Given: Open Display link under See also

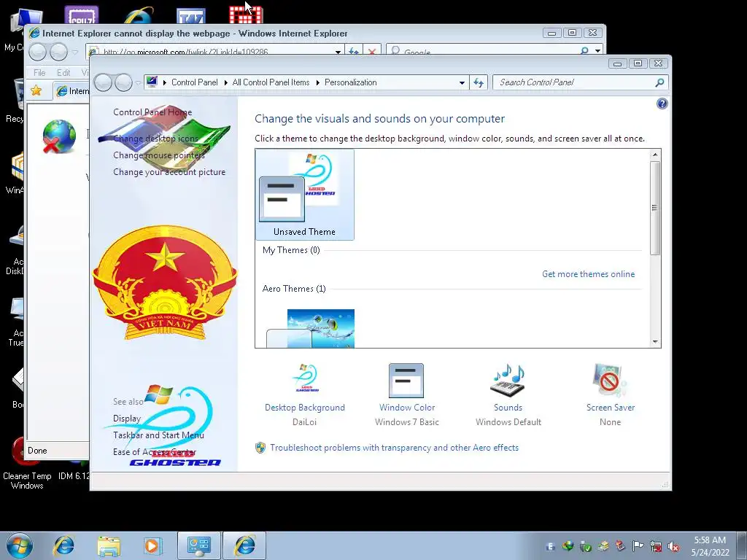Looking at the screenshot, I should [127, 419].
